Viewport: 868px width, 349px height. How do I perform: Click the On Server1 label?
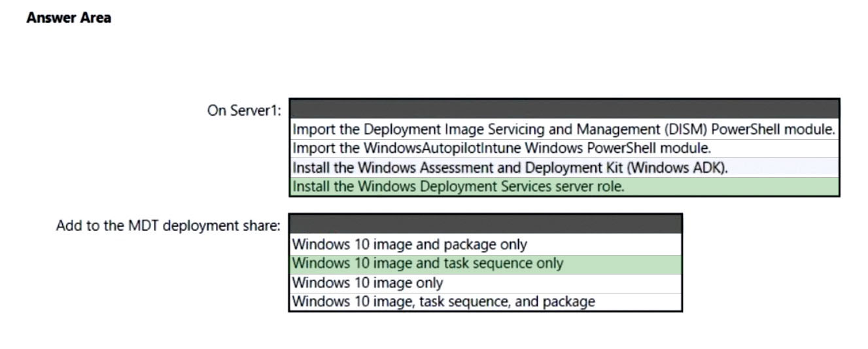[x=244, y=110]
